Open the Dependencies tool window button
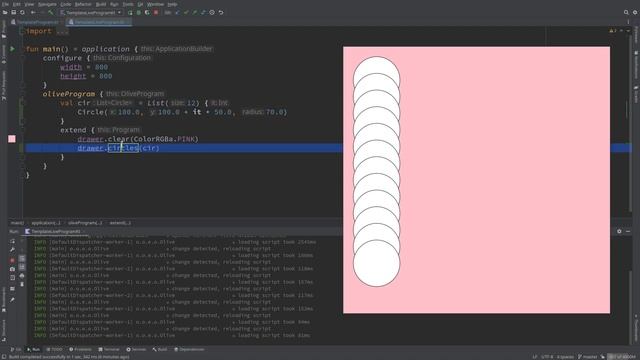The image size is (640, 360). pos(189,349)
